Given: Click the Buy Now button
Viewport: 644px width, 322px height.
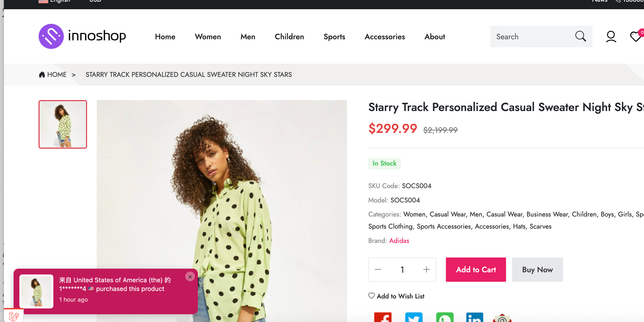Looking at the screenshot, I should coord(537,269).
